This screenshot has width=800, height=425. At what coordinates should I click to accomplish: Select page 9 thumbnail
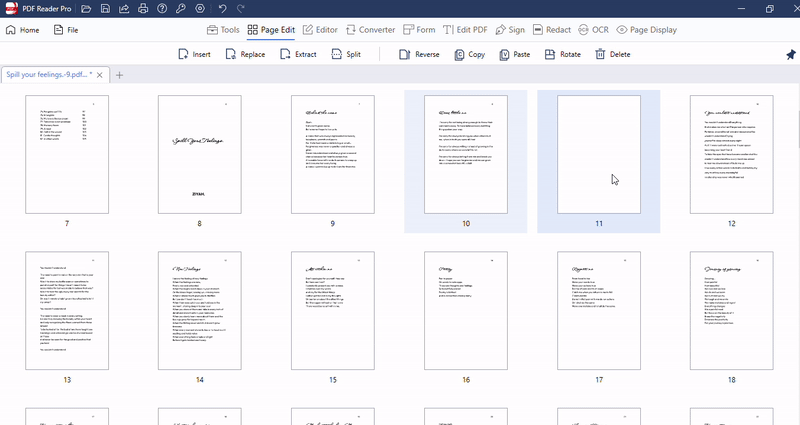tap(333, 154)
